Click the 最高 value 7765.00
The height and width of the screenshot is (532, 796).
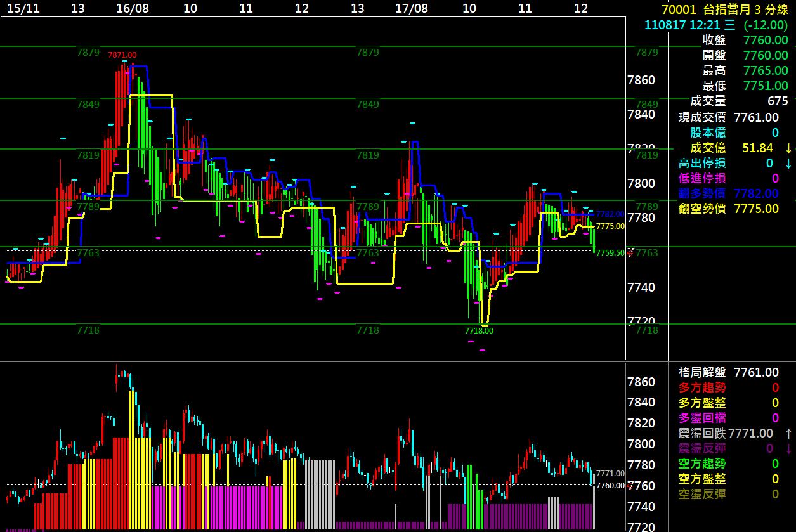tap(766, 70)
